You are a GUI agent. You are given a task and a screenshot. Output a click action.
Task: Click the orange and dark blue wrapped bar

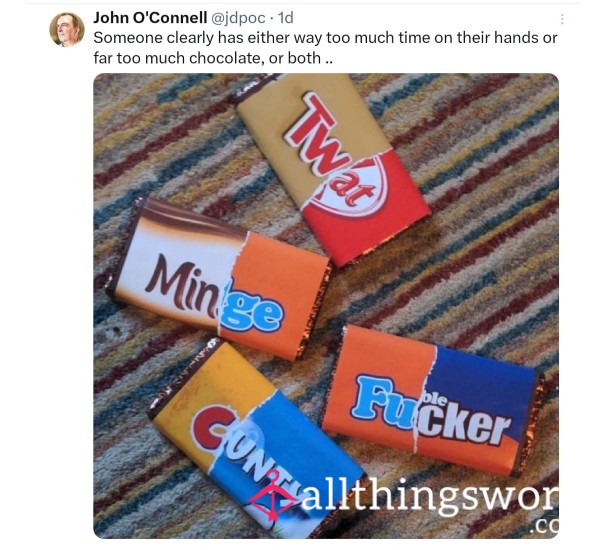pos(432,400)
